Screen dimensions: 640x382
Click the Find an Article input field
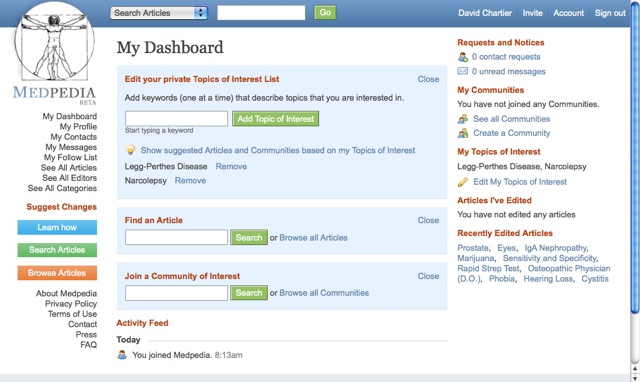[x=176, y=237]
